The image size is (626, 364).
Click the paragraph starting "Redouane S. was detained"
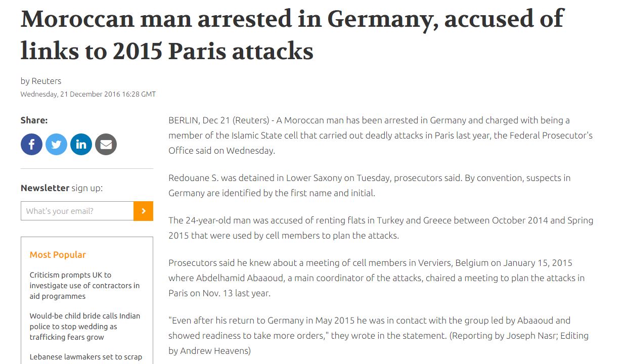pos(369,186)
